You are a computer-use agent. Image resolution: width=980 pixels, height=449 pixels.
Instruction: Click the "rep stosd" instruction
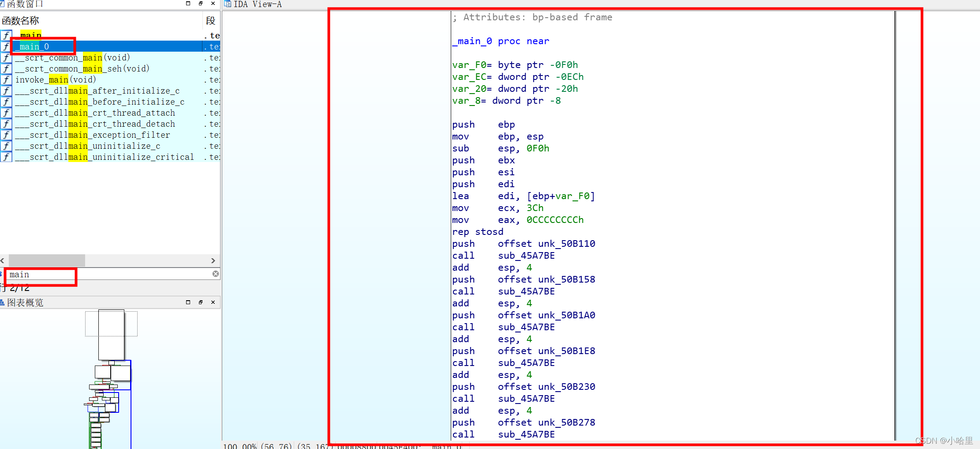click(478, 232)
